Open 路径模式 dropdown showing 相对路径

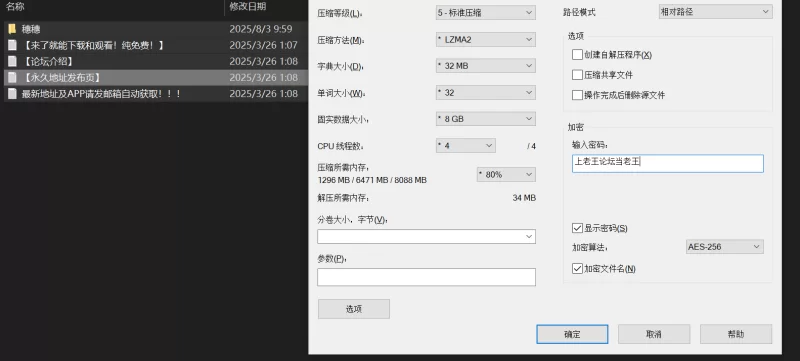(715, 11)
